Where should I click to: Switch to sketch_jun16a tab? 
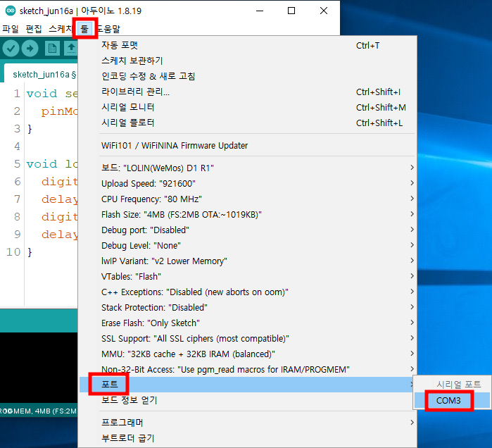41,75
